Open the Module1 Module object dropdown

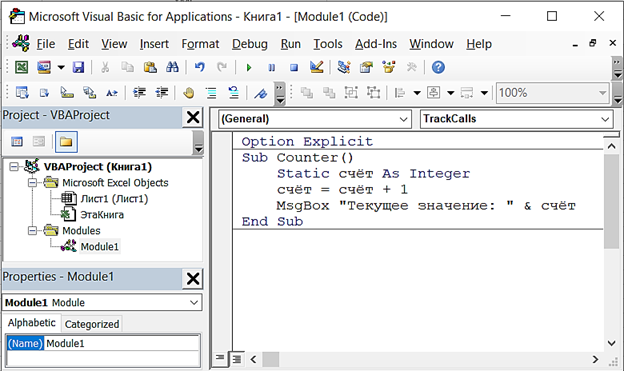102,303
